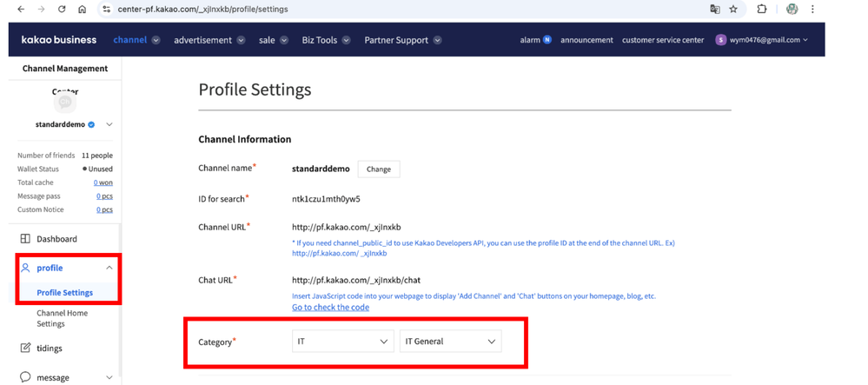The height and width of the screenshot is (385, 868).
Task: Open the IT category dropdown
Action: [x=342, y=342]
